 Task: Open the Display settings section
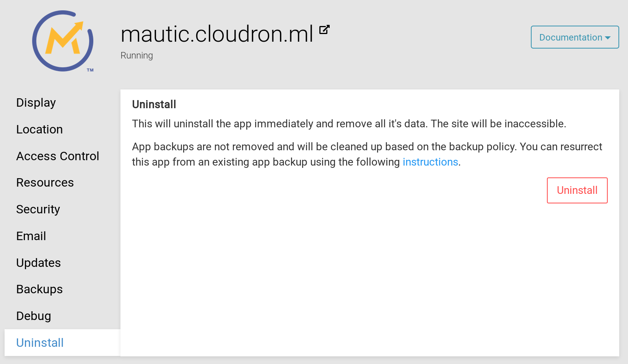pos(36,102)
